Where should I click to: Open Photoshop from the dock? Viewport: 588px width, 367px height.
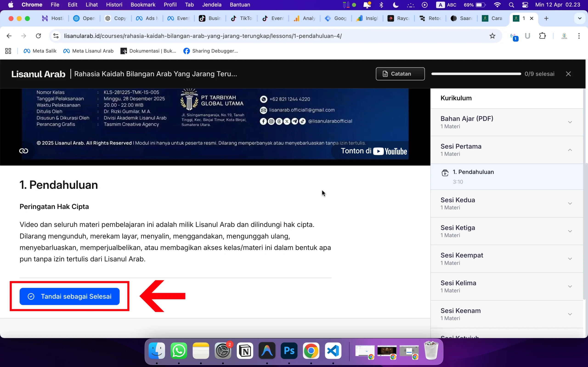[x=289, y=351]
